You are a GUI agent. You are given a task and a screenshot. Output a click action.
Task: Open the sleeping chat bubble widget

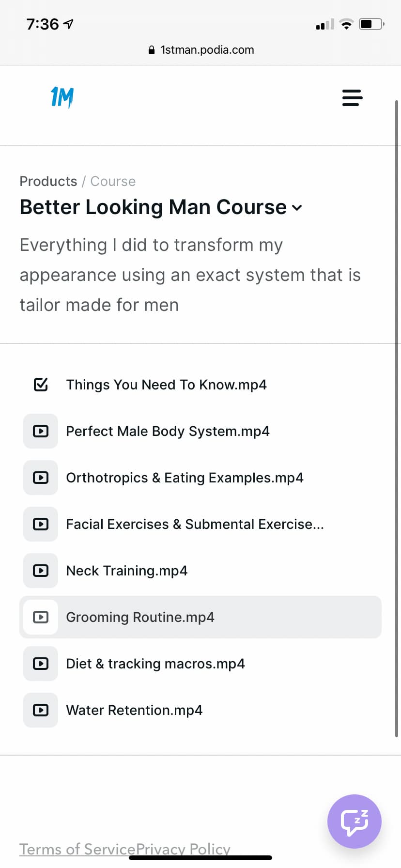(x=355, y=821)
